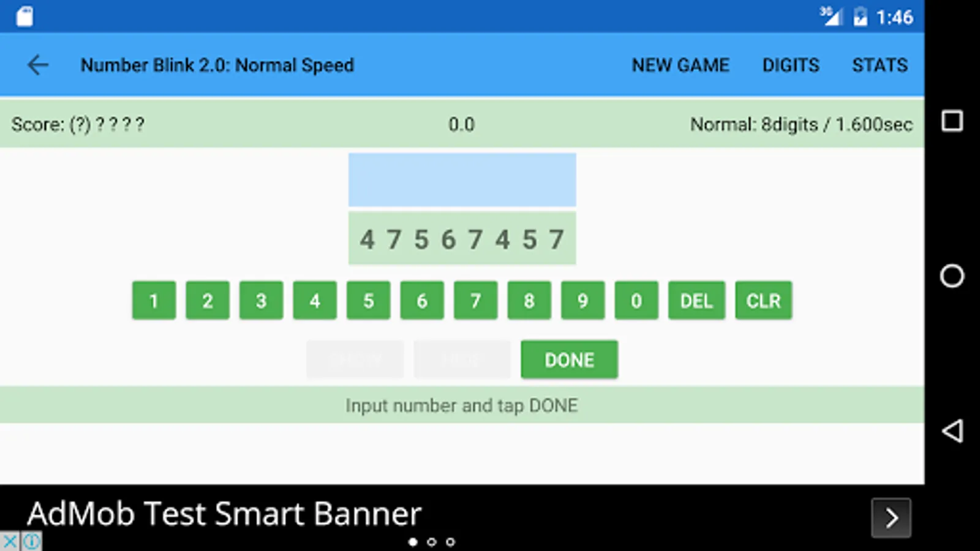This screenshot has width=980, height=551.
Task: Clear the input with CLR
Action: [x=763, y=301]
